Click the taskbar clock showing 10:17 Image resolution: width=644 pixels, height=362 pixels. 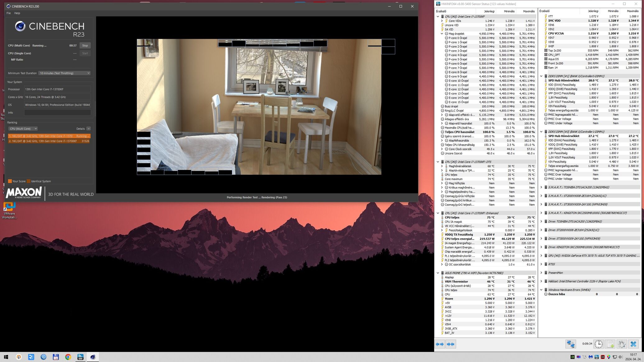pyautogui.click(x=633, y=357)
